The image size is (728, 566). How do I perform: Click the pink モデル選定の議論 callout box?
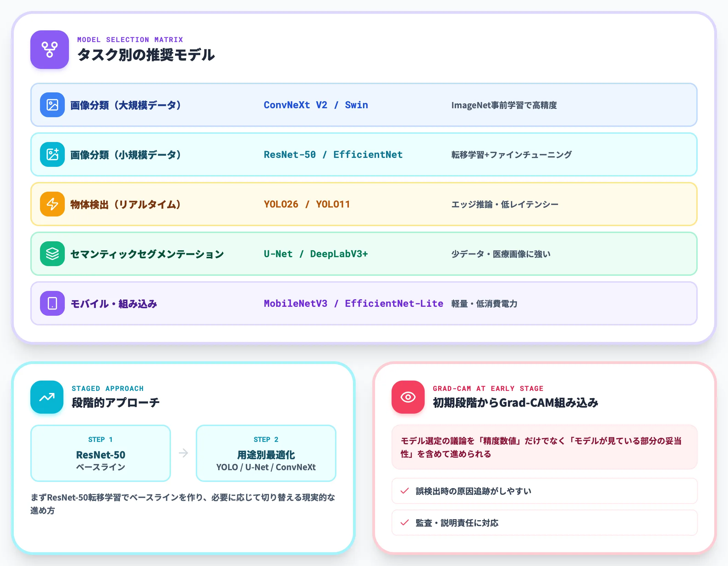[x=545, y=447]
